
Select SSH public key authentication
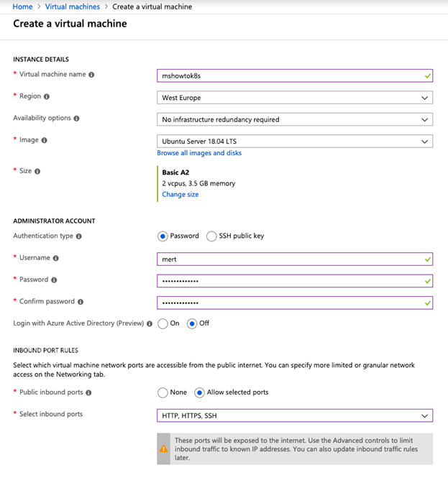pyautogui.click(x=211, y=236)
